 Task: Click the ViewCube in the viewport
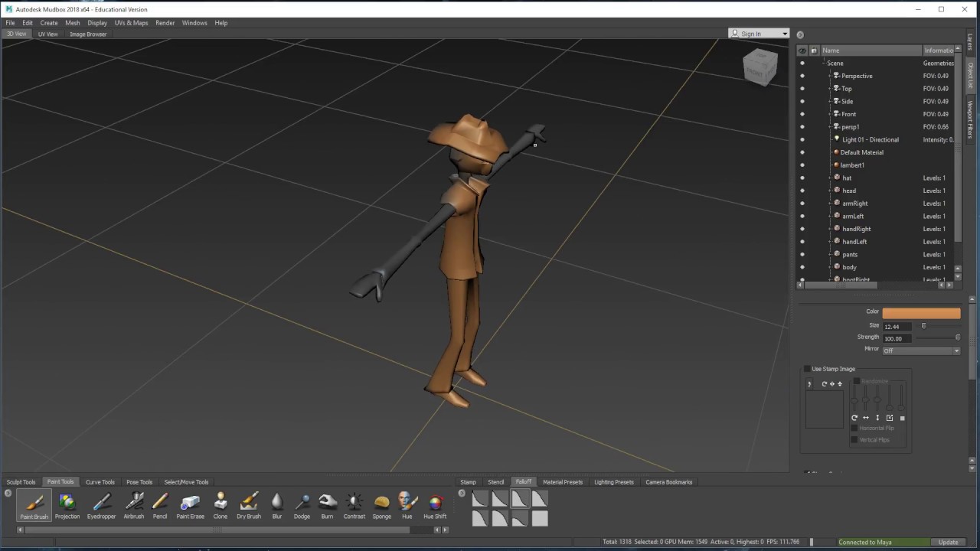click(760, 67)
